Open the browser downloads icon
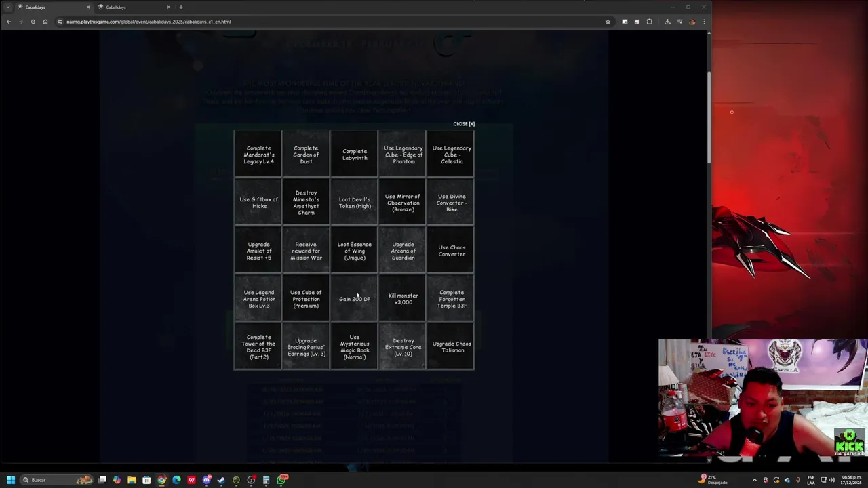The height and width of the screenshot is (488, 868). click(x=667, y=22)
